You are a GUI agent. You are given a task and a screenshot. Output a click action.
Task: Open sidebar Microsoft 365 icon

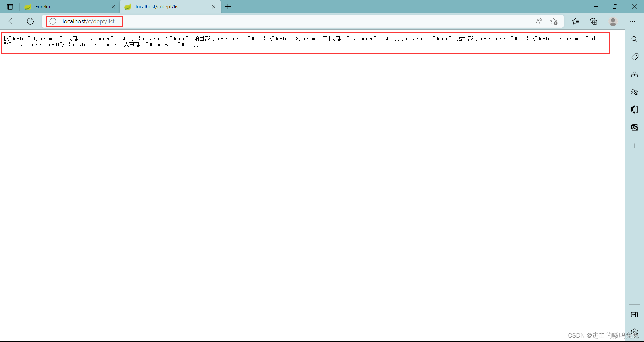(x=634, y=110)
